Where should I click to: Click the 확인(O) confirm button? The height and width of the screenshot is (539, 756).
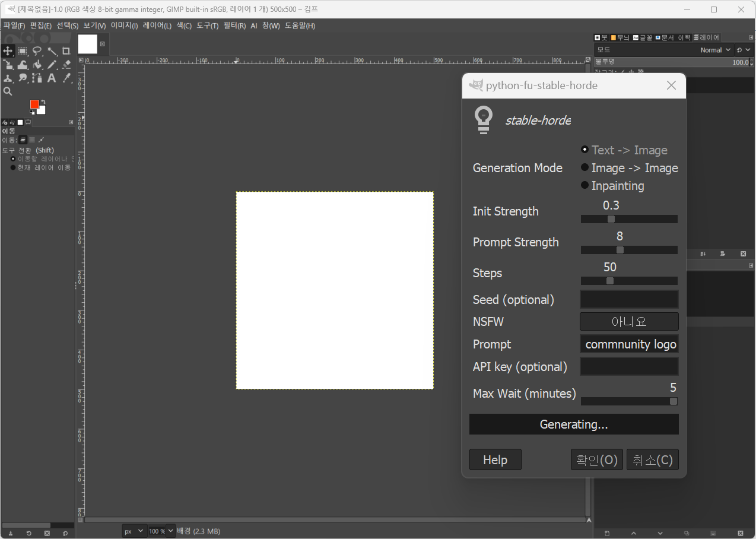(x=597, y=460)
